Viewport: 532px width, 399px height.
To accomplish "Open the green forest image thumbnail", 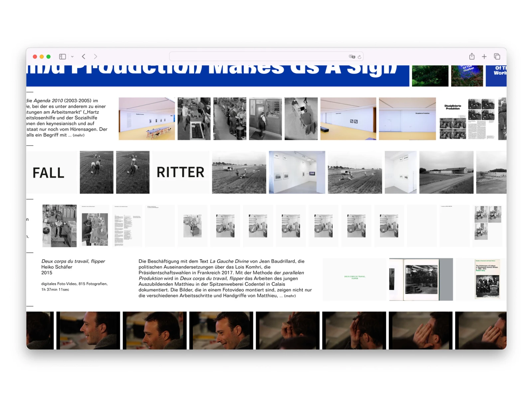I will [x=430, y=76].
